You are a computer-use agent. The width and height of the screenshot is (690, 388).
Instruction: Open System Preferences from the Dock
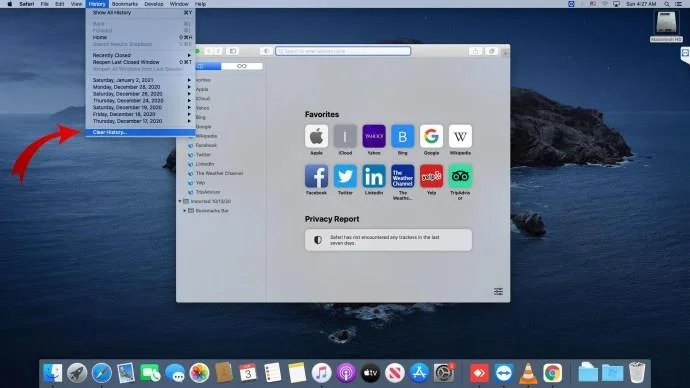point(444,373)
